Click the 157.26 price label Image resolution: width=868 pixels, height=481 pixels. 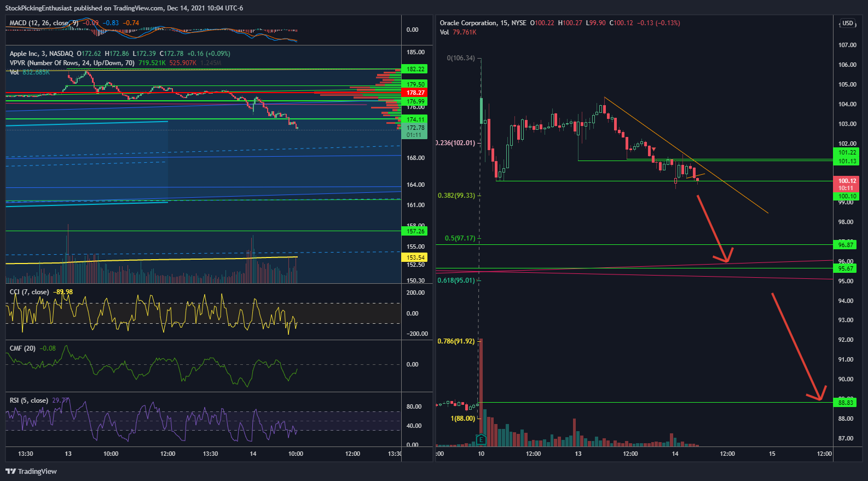tap(415, 231)
